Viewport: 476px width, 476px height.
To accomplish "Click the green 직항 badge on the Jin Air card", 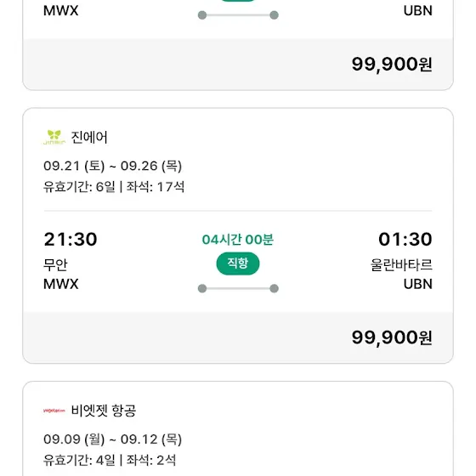I will 238,263.
